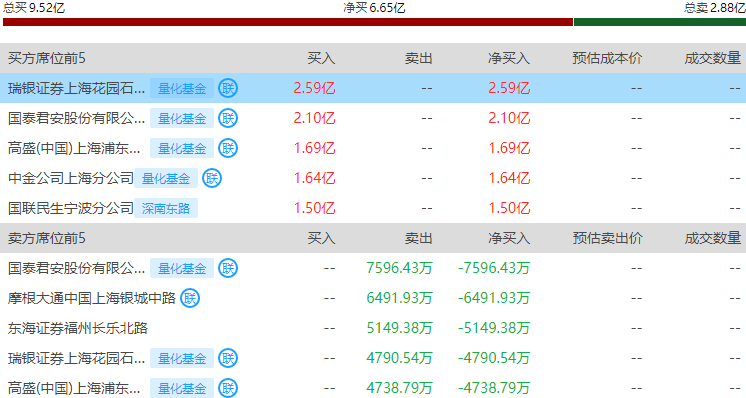
Task: Open buyer seat 高盛(中国)上海浦东...
Action: 74,148
